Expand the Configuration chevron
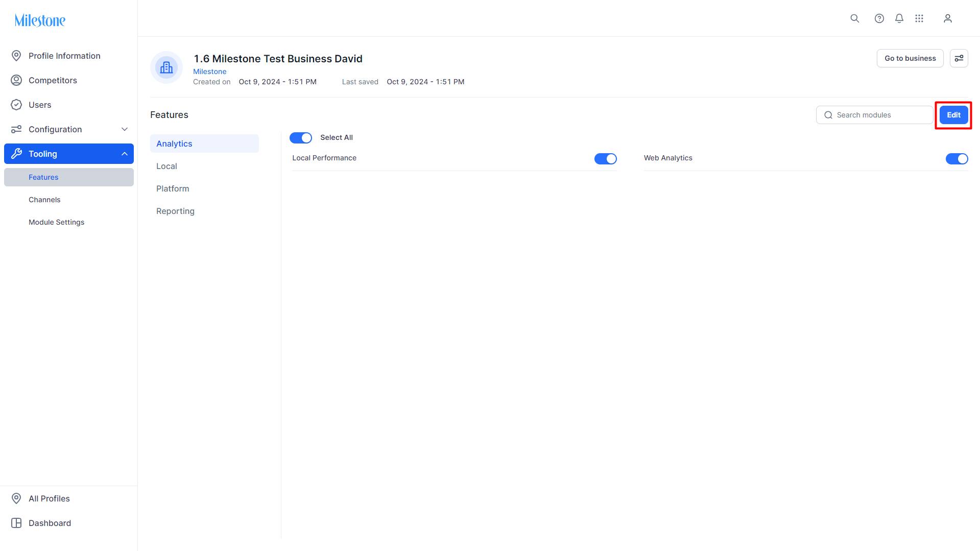This screenshot has height=551, width=980. tap(125, 129)
